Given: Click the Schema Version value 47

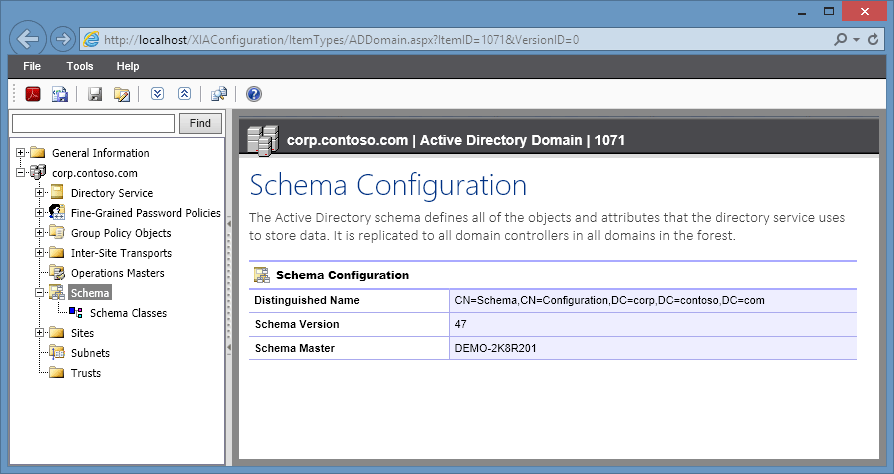Looking at the screenshot, I should (460, 324).
